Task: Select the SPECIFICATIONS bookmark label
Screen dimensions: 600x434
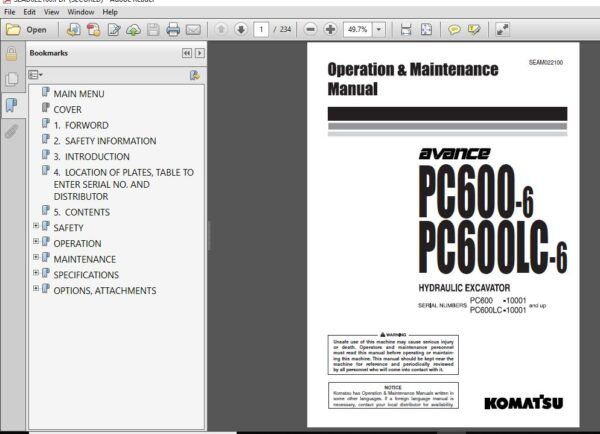Action: coord(86,275)
